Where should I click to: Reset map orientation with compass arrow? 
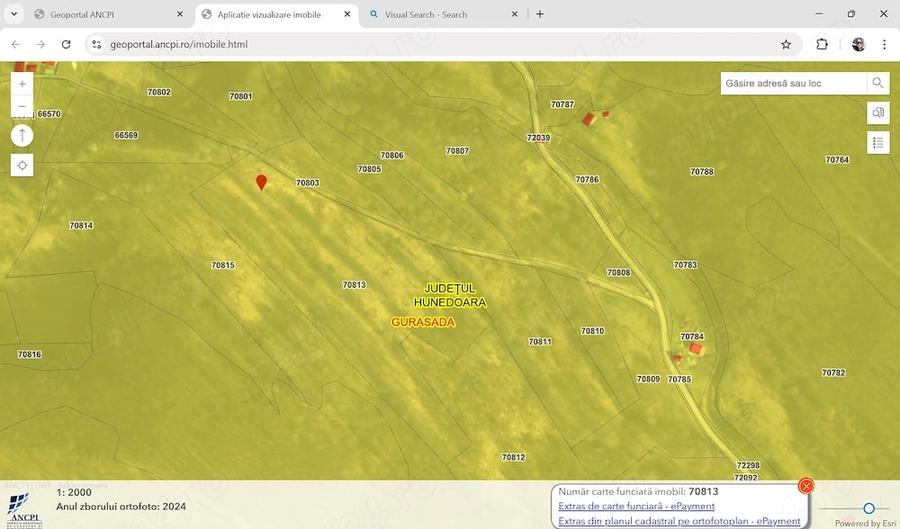tap(22, 136)
